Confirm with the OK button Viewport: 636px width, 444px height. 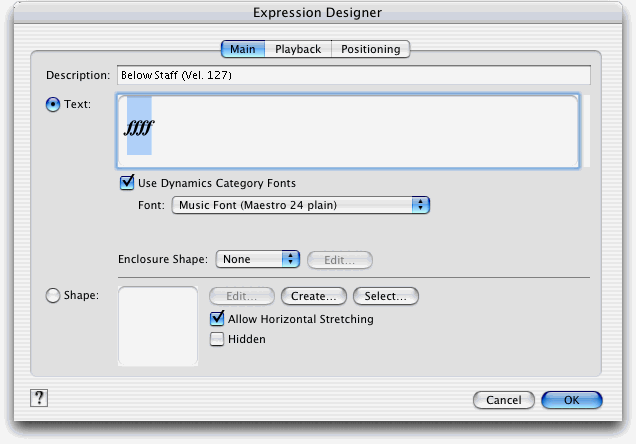572,400
